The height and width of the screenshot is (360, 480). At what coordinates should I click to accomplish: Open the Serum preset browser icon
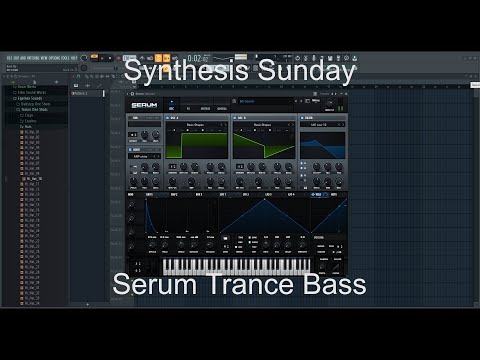(307, 101)
